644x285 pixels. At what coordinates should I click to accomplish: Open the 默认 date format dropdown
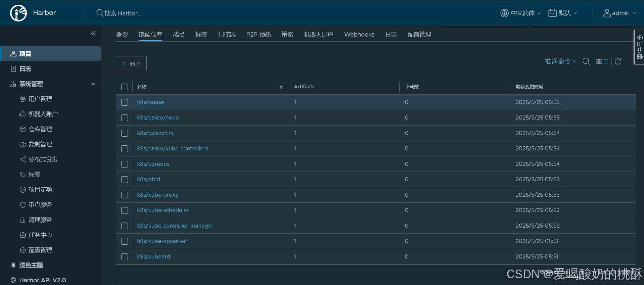point(563,13)
